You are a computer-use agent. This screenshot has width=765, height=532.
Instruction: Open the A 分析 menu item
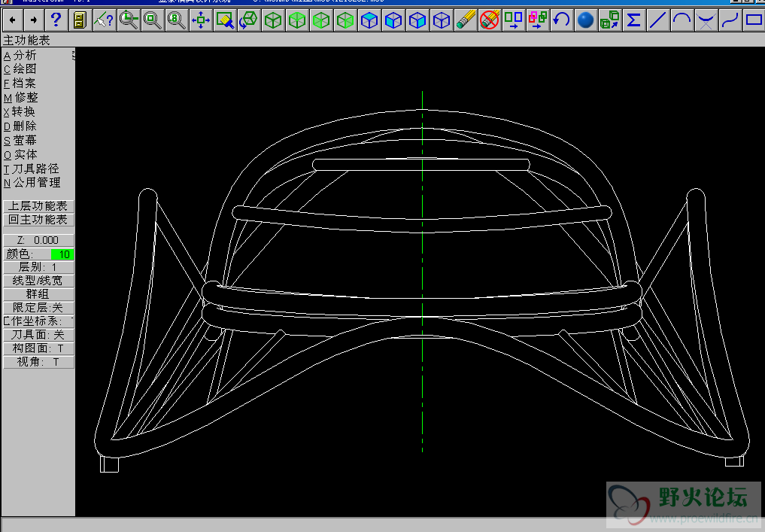(20, 55)
